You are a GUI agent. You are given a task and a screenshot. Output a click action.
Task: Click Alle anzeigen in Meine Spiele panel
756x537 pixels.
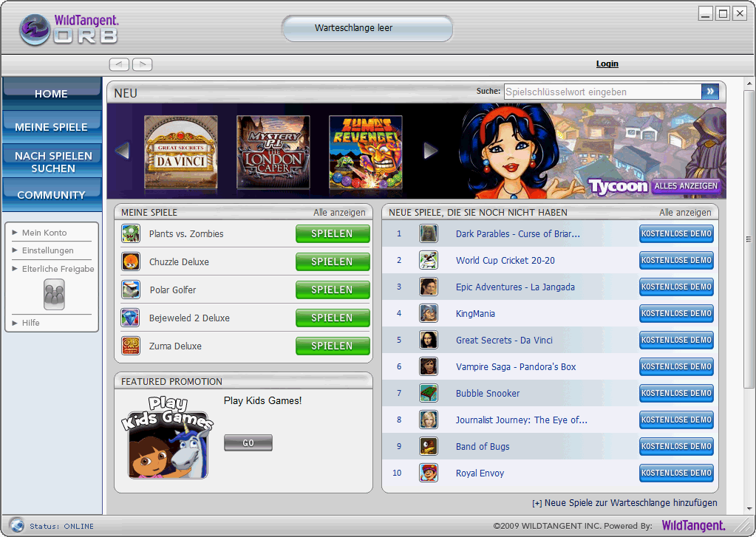point(339,213)
